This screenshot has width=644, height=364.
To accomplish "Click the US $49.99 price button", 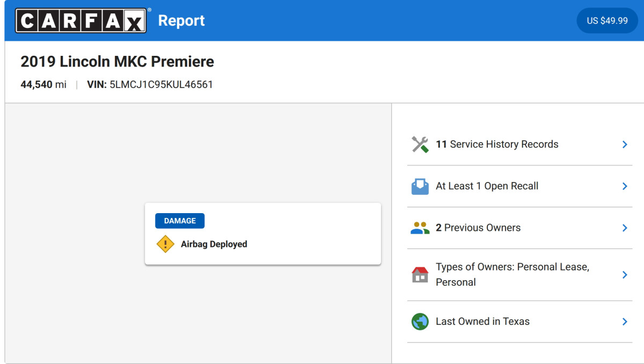I will (607, 20).
